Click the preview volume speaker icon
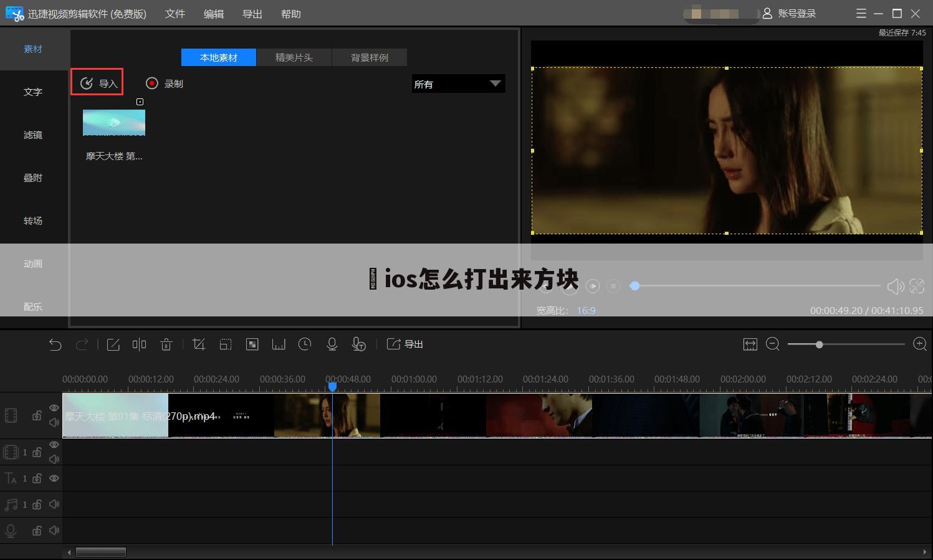 896,286
